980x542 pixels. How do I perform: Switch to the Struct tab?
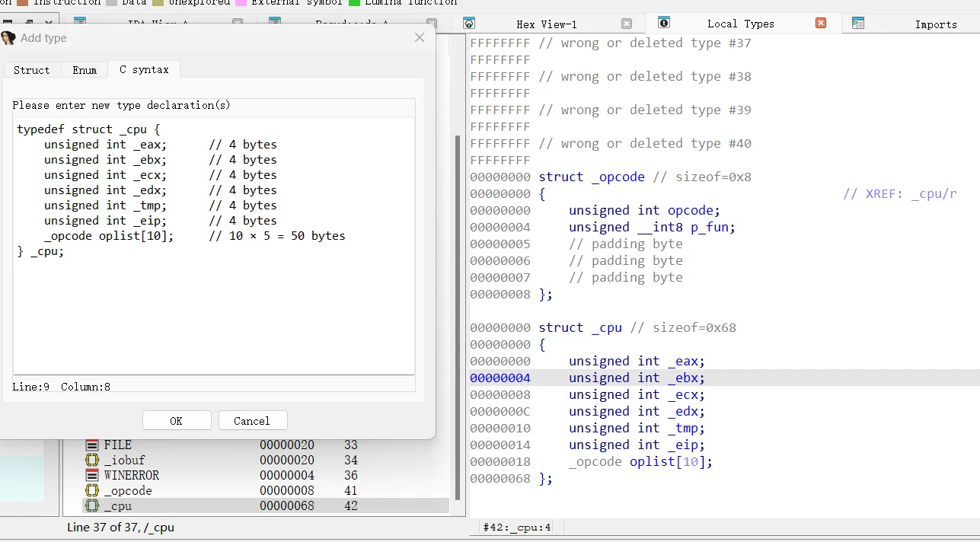point(31,70)
